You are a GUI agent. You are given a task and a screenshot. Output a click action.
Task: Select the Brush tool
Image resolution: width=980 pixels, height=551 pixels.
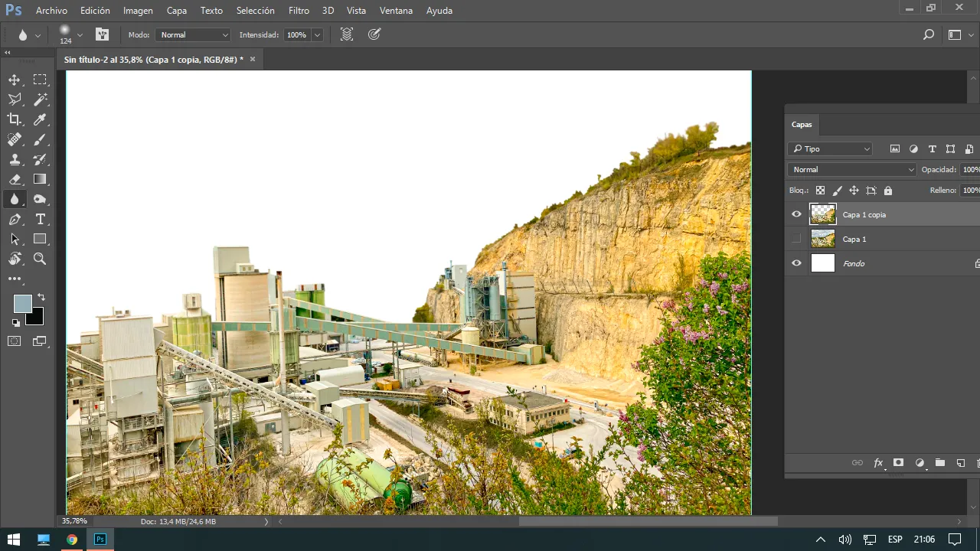pos(40,139)
